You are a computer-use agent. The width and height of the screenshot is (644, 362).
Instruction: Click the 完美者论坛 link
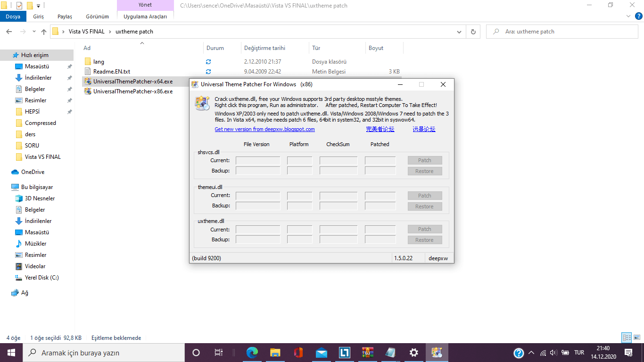380,129
